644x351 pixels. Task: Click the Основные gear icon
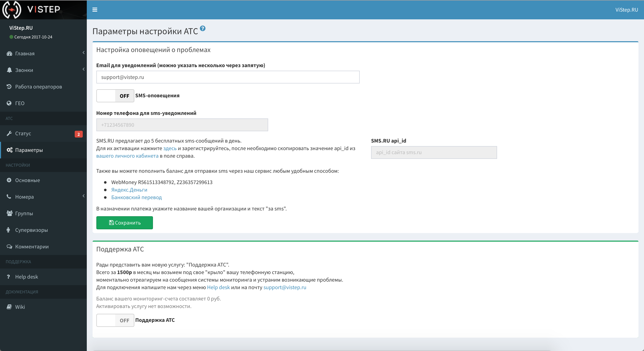[x=9, y=180]
